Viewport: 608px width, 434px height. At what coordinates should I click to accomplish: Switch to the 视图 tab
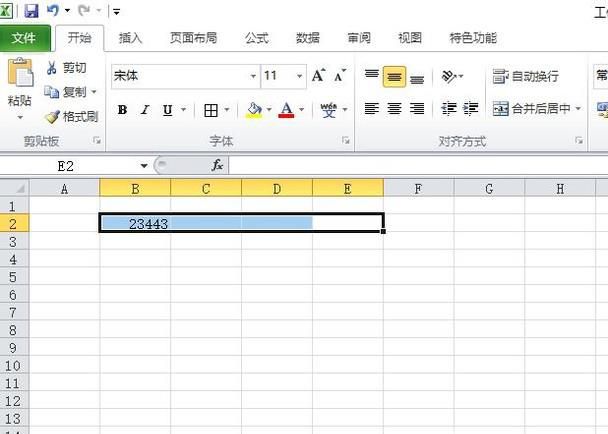point(410,38)
